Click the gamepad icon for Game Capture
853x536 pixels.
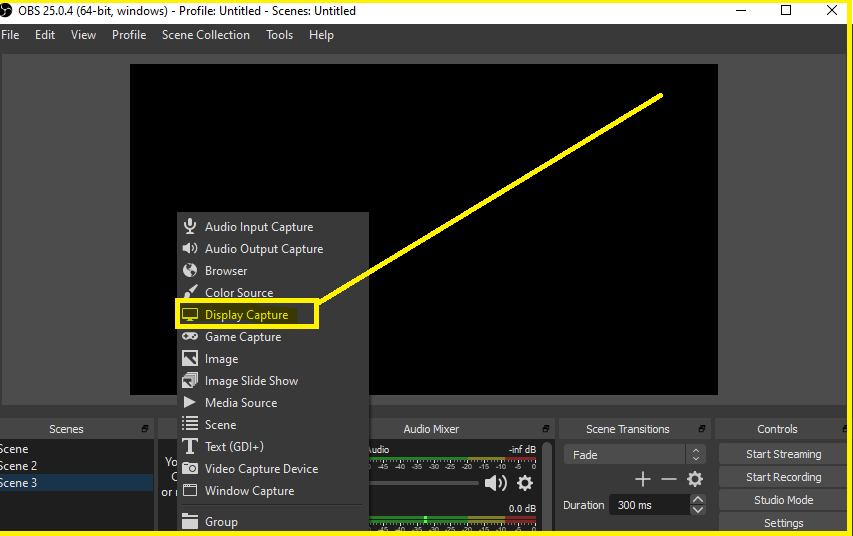190,336
